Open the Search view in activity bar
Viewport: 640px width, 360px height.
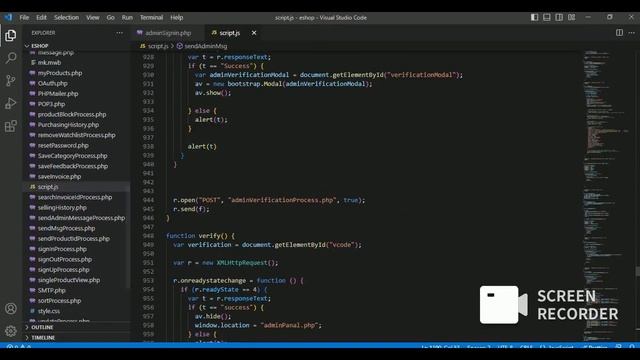tap(11, 58)
